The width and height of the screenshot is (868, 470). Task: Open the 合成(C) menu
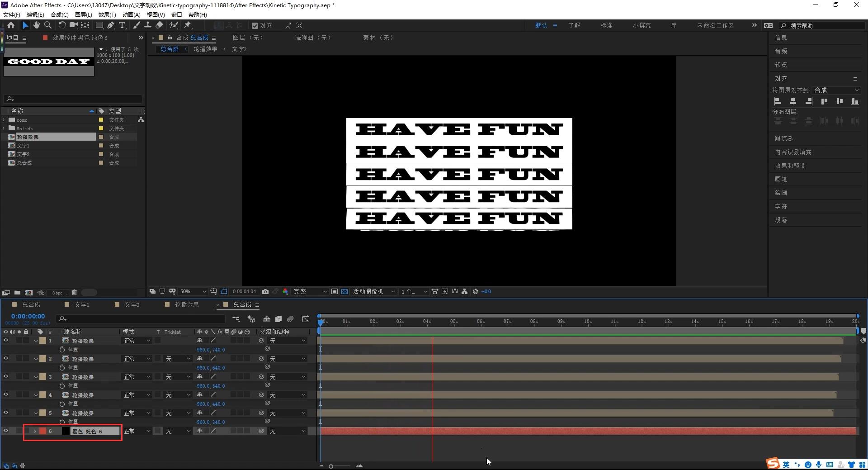pos(60,15)
